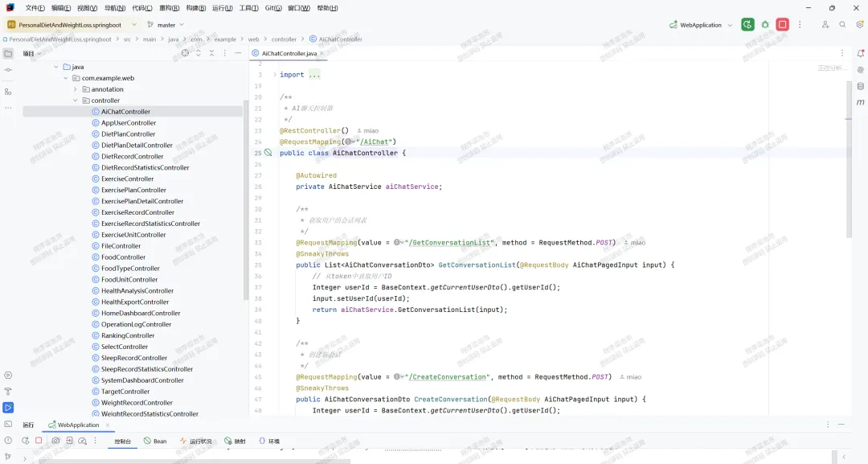
Task: Open the Notifications bell icon
Action: pyautogui.click(x=860, y=54)
